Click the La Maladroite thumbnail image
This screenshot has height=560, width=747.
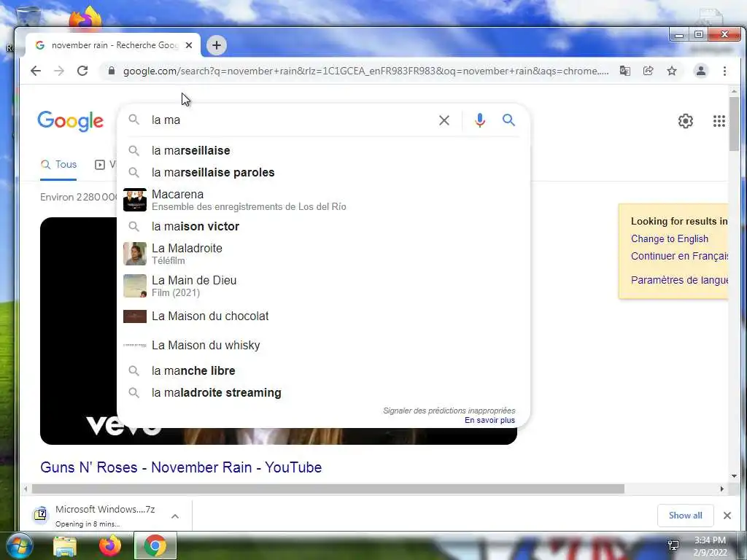tap(135, 254)
